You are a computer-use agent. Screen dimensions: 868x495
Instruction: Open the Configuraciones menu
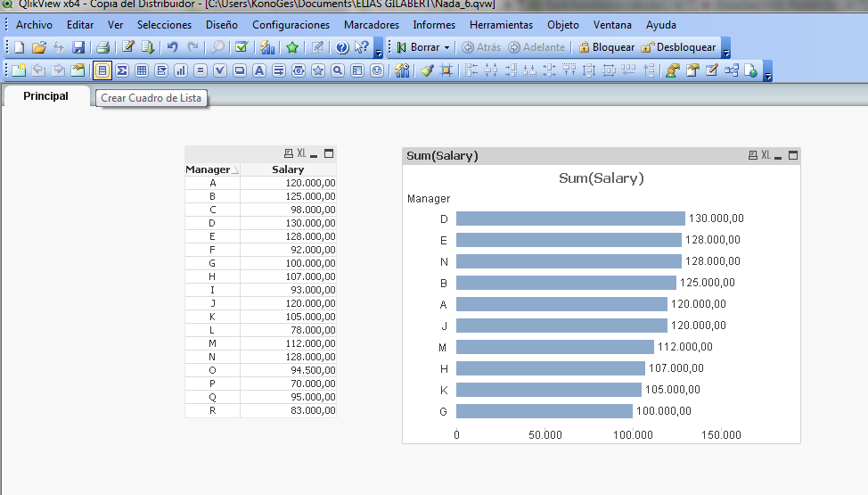[291, 25]
